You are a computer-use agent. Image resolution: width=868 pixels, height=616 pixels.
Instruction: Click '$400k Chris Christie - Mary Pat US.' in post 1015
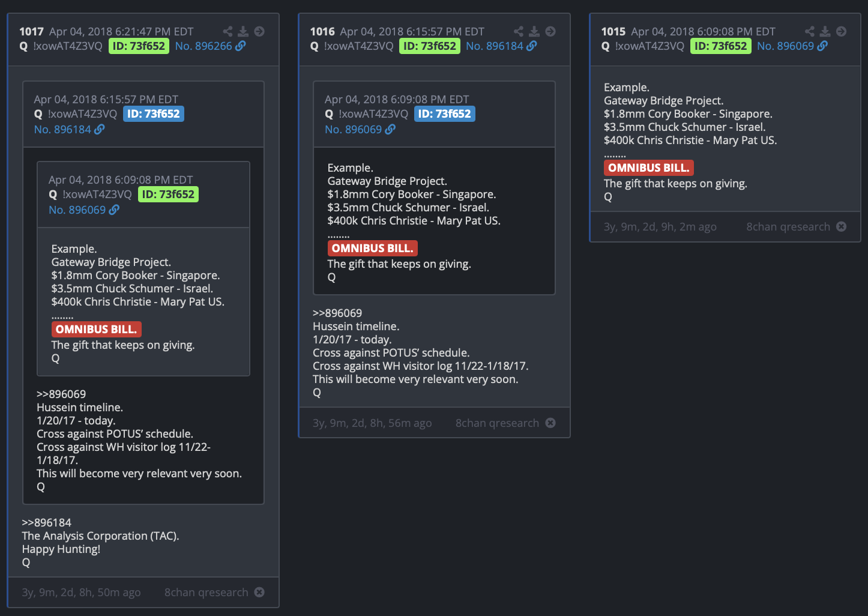690,140
